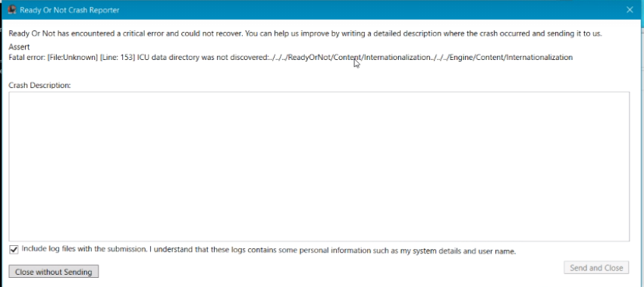The height and width of the screenshot is (287, 644).
Task: Click the Send and Close button
Action: click(596, 268)
